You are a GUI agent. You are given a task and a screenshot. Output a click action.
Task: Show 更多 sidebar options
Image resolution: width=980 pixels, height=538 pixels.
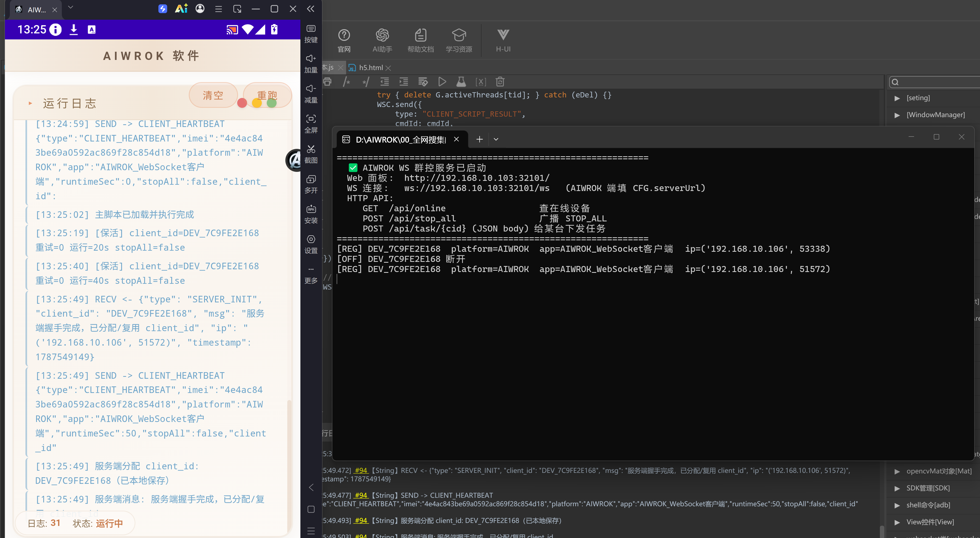[311, 275]
